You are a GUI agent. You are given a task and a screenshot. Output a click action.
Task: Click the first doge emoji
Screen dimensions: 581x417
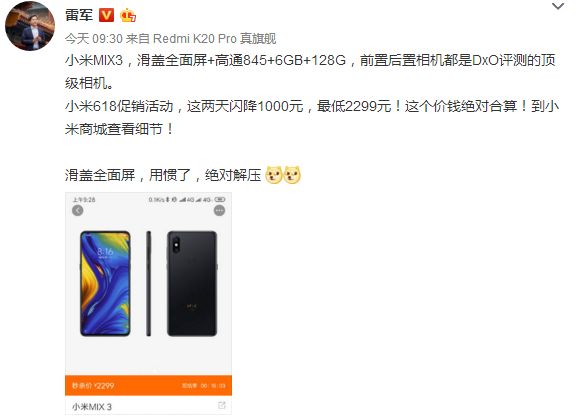coord(274,175)
